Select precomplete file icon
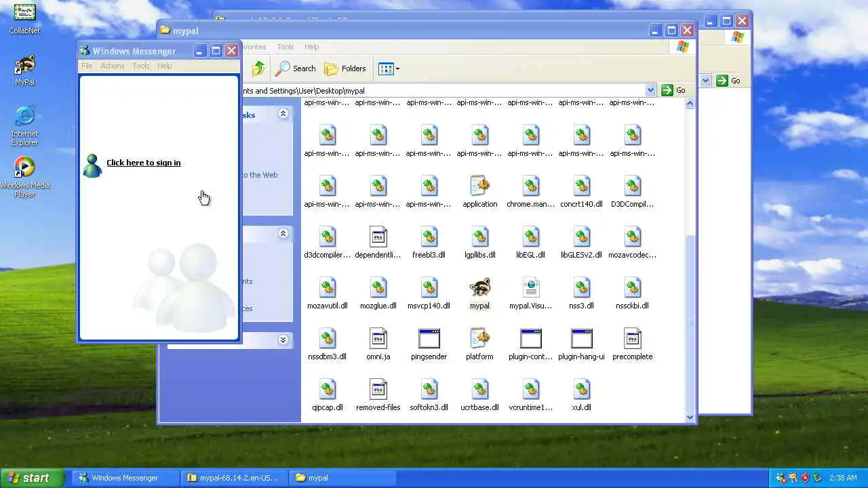The width and height of the screenshot is (868, 488). 632,338
